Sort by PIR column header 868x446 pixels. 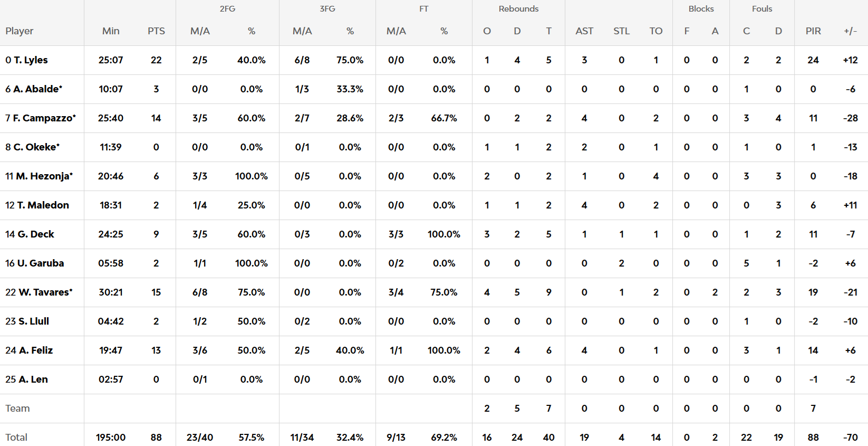[x=813, y=31]
